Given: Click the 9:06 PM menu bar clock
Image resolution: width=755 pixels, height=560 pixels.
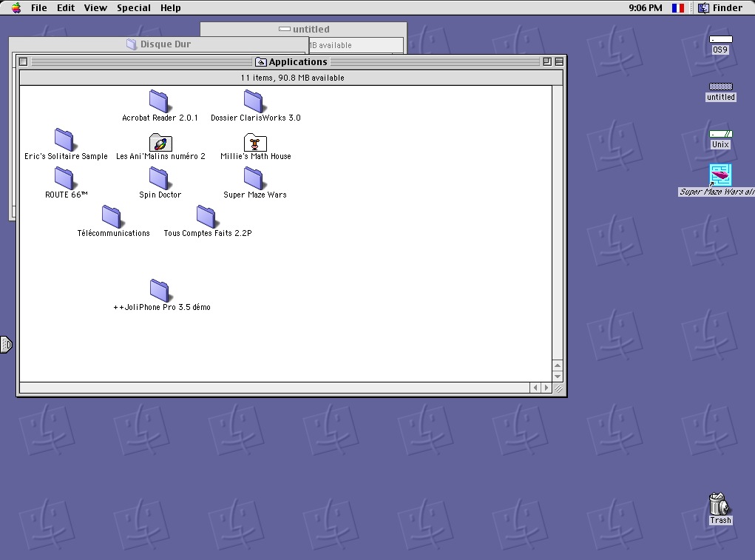Looking at the screenshot, I should [x=646, y=7].
